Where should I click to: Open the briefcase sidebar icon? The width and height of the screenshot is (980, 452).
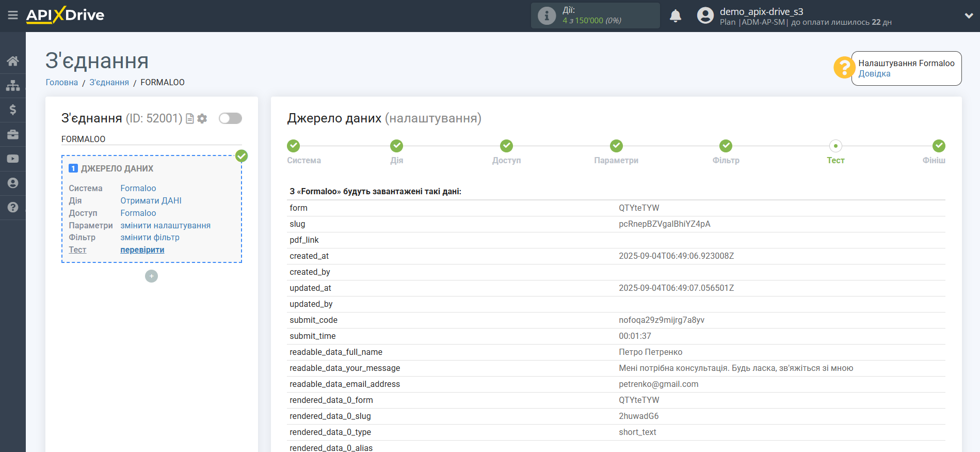(x=13, y=134)
